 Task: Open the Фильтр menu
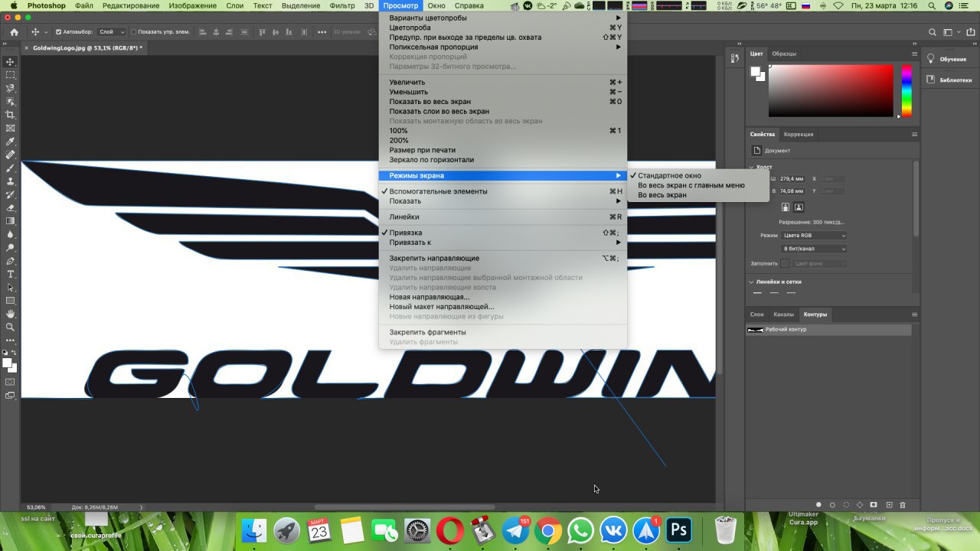click(342, 5)
